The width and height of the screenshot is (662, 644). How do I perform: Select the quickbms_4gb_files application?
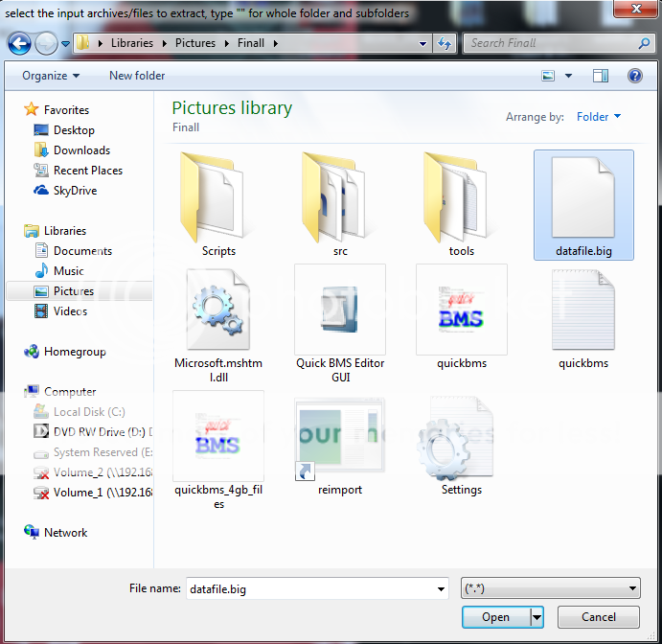218,436
